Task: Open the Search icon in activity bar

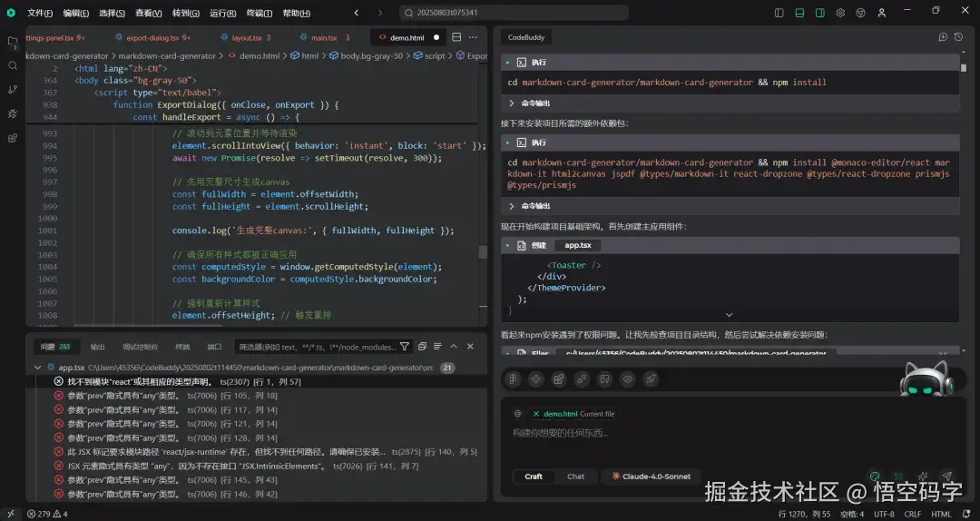Action: coord(13,65)
